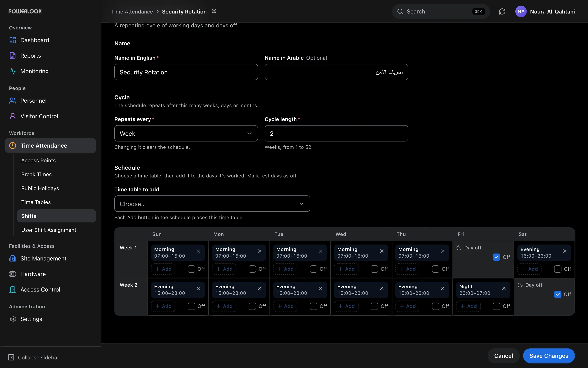Click the Save Changes button

tap(549, 356)
